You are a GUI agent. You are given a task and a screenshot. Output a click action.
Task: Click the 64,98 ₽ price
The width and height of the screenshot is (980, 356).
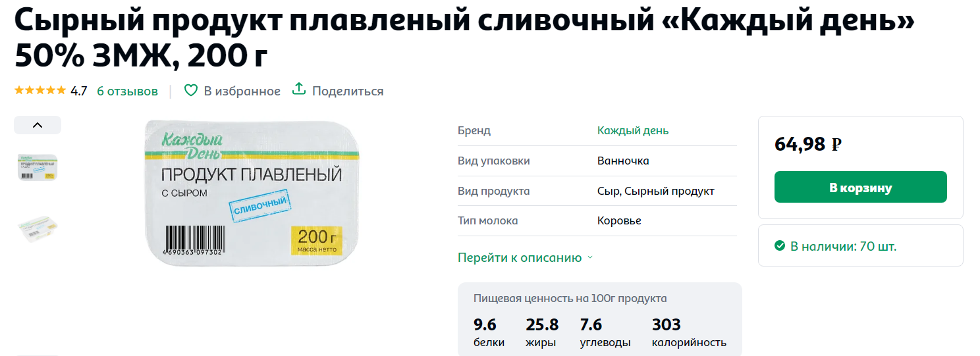808,143
